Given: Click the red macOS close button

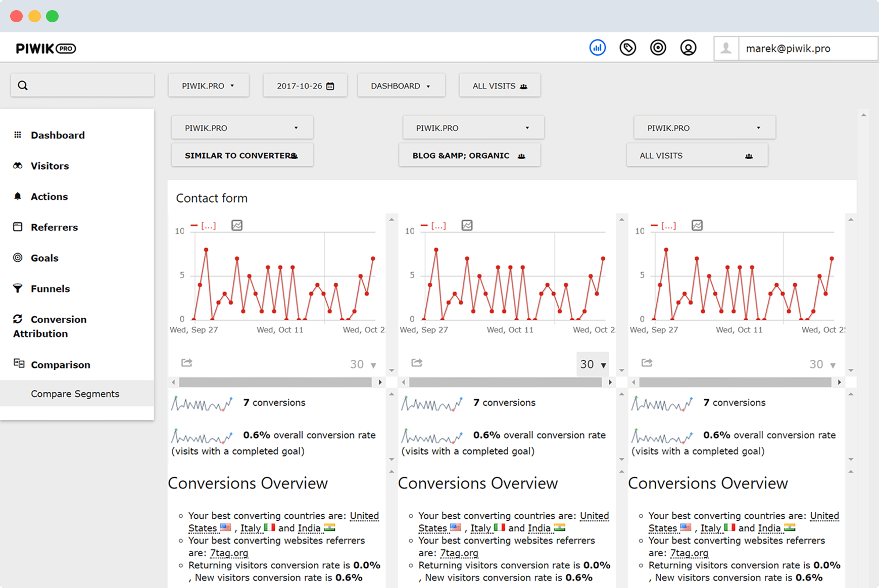Looking at the screenshot, I should point(17,16).
